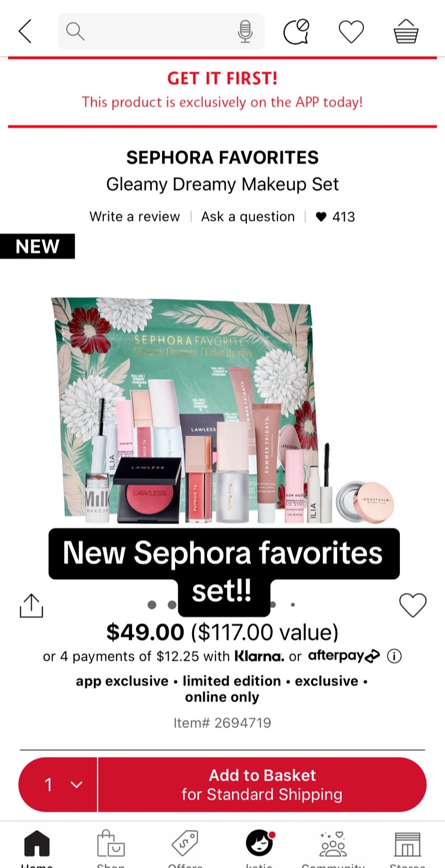
Task: Tap the share product icon
Action: pos(31,606)
